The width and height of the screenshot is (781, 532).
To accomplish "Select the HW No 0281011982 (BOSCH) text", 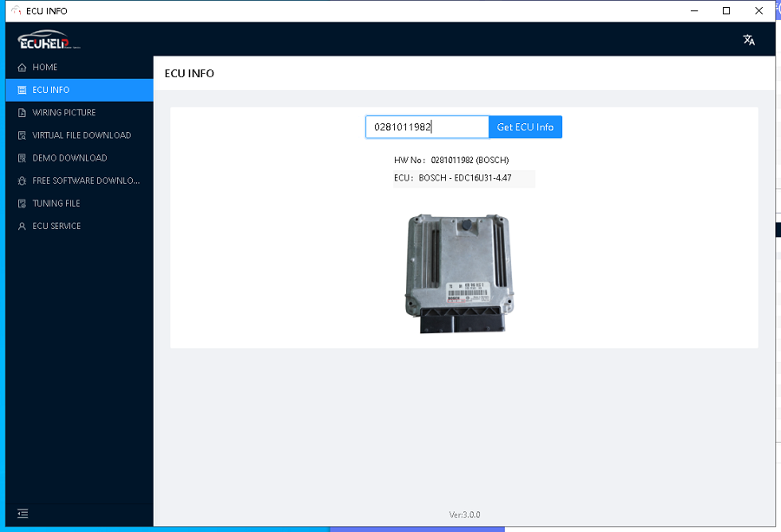I will (451, 160).
